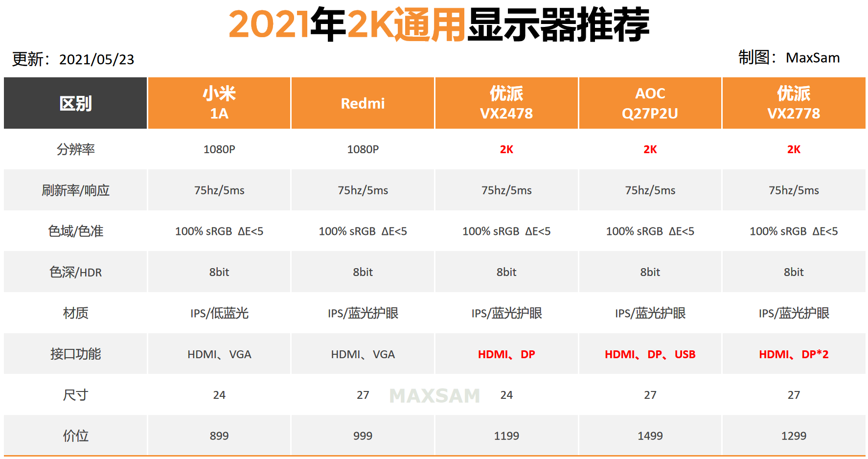The height and width of the screenshot is (459, 868).
Task: Click the price 1299
Action: (x=794, y=436)
